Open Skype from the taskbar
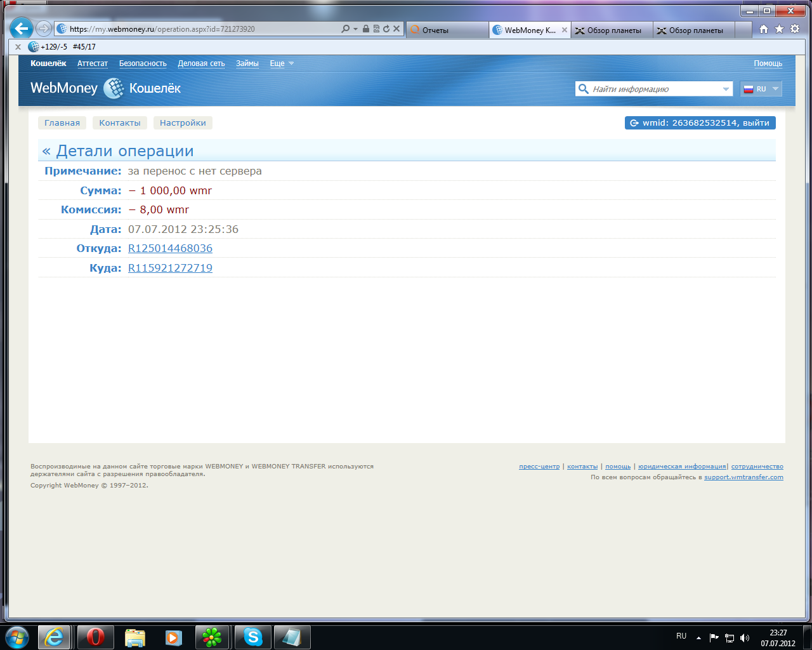The width and height of the screenshot is (812, 650). [252, 637]
